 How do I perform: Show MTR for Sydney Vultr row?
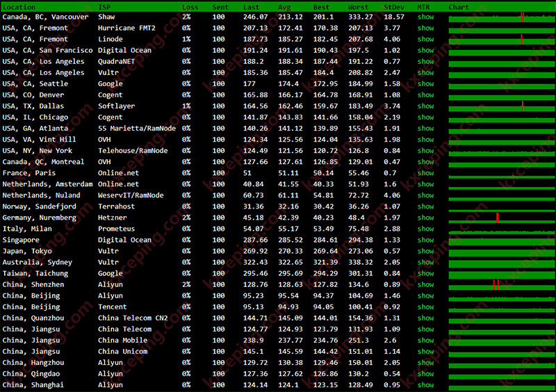coord(425,262)
